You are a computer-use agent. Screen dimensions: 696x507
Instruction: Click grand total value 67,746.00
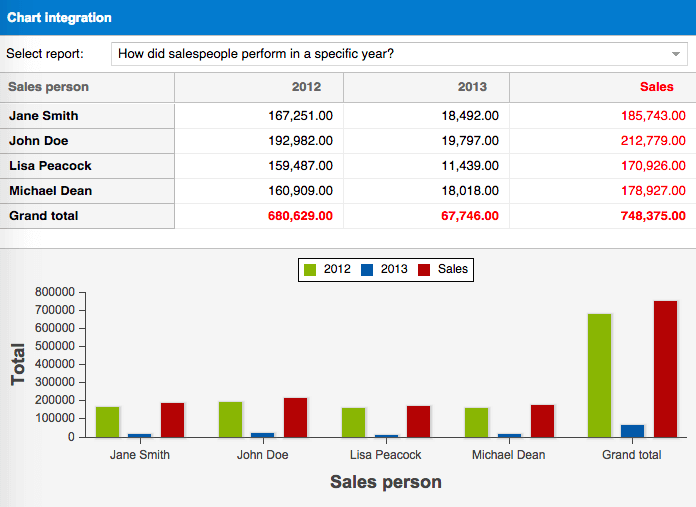pos(470,216)
